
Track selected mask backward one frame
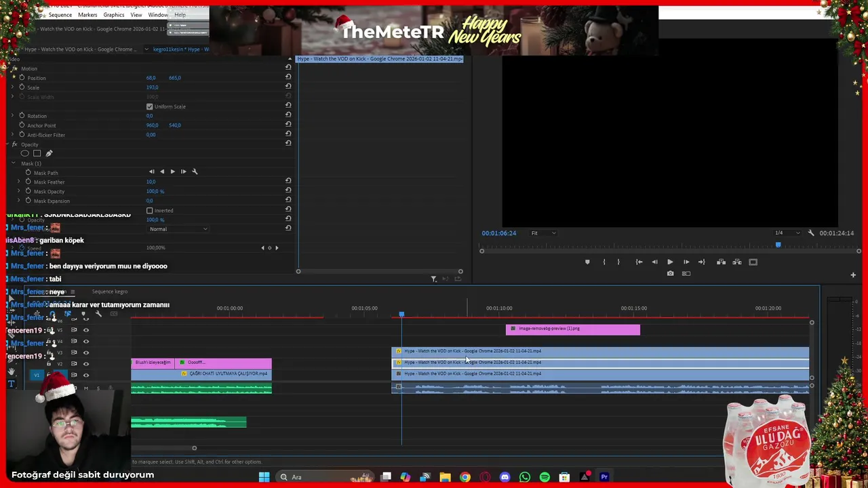[151, 171]
